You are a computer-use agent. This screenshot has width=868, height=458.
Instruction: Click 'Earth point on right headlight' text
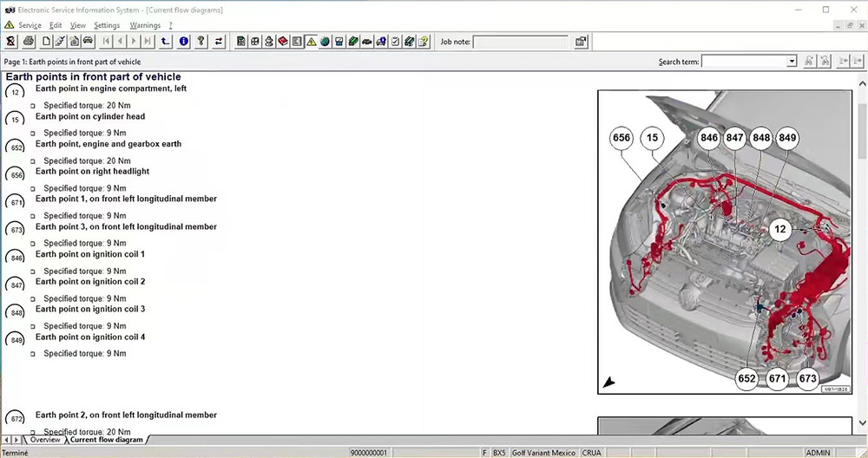(93, 172)
